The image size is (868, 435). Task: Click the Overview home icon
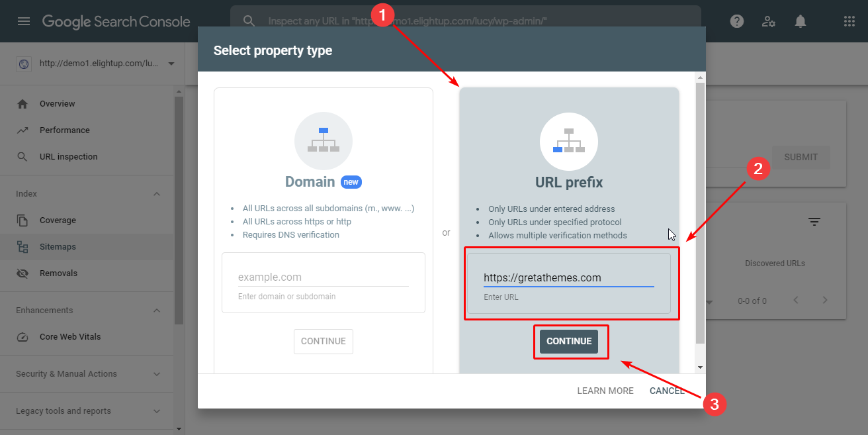click(22, 104)
